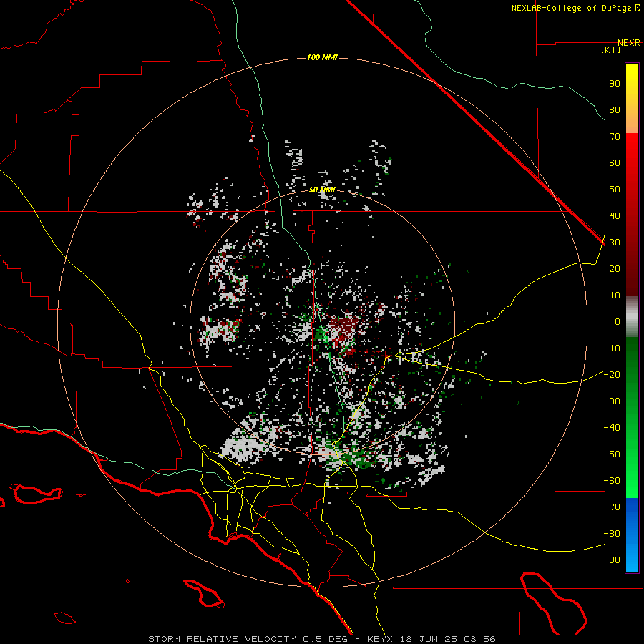Click the '18 JUN 25' date in caption
This screenshot has height=644, width=644.
click(429, 639)
